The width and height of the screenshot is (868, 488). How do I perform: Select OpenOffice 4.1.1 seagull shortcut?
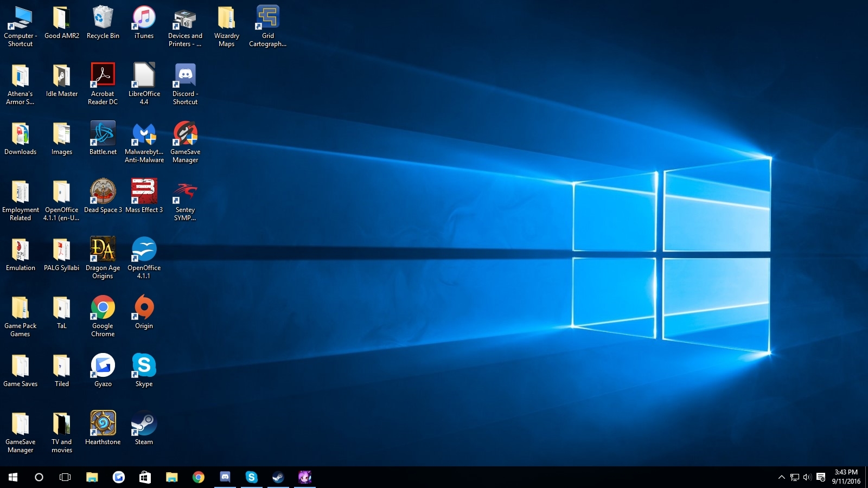tap(144, 258)
